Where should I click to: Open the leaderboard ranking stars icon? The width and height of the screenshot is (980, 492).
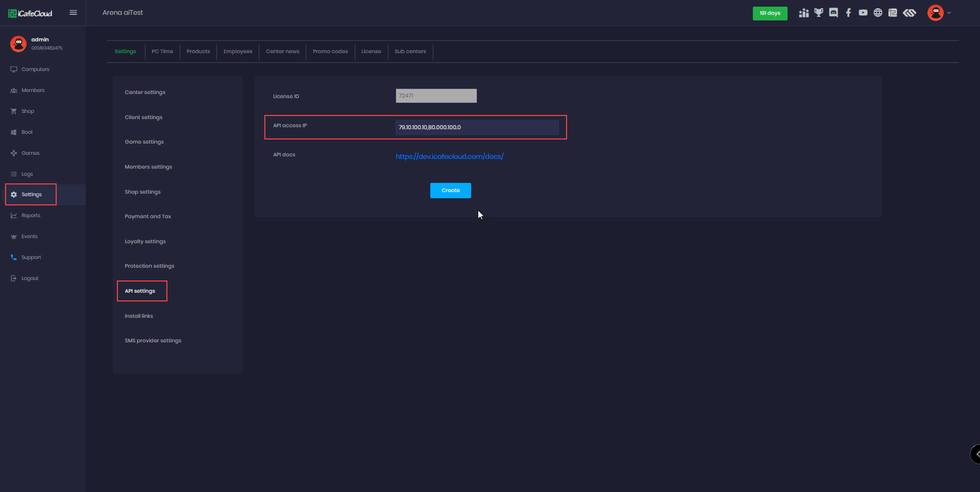804,13
